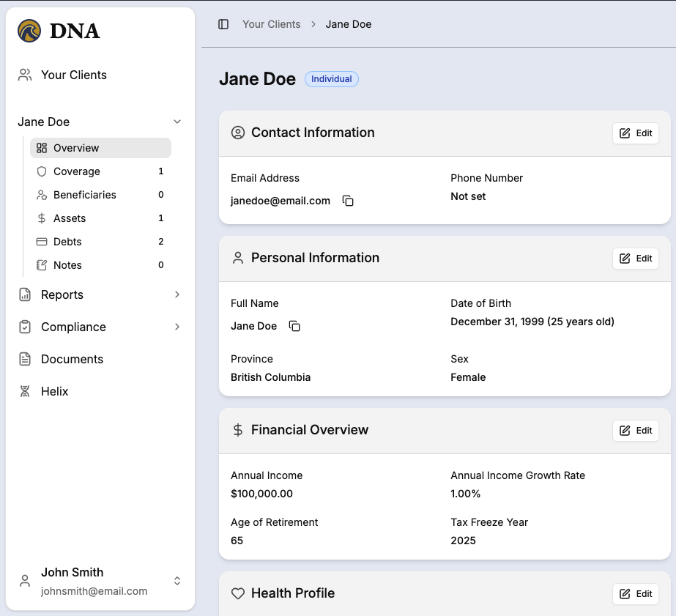
Task: Click the sidebar panel toggle icon
Action: click(223, 24)
